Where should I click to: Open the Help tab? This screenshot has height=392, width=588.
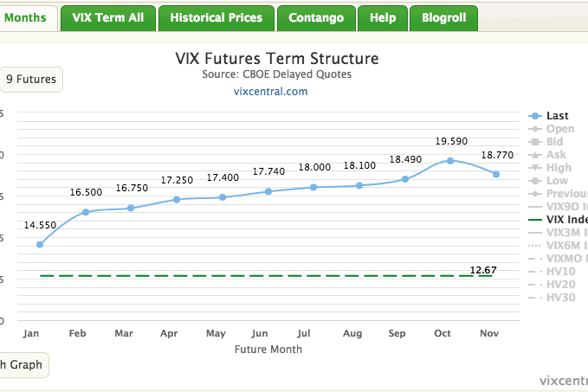pyautogui.click(x=382, y=17)
